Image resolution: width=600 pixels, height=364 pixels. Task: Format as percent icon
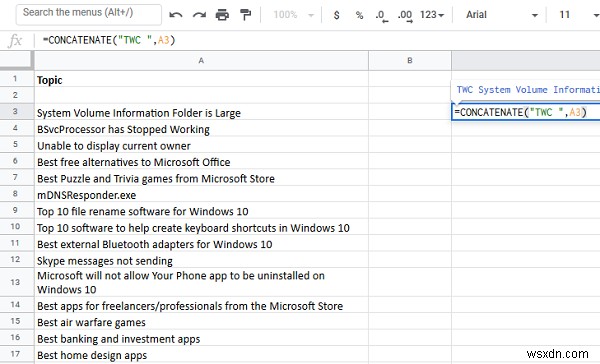tap(359, 15)
